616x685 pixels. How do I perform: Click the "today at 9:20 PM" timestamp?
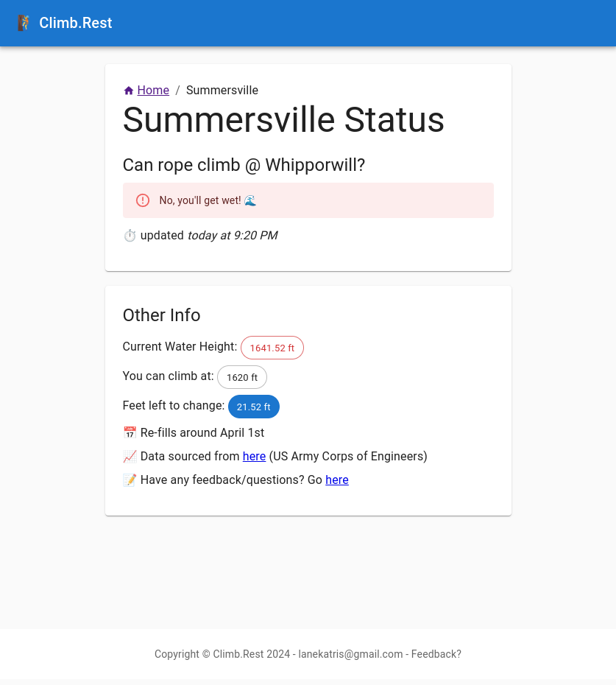pos(233,236)
